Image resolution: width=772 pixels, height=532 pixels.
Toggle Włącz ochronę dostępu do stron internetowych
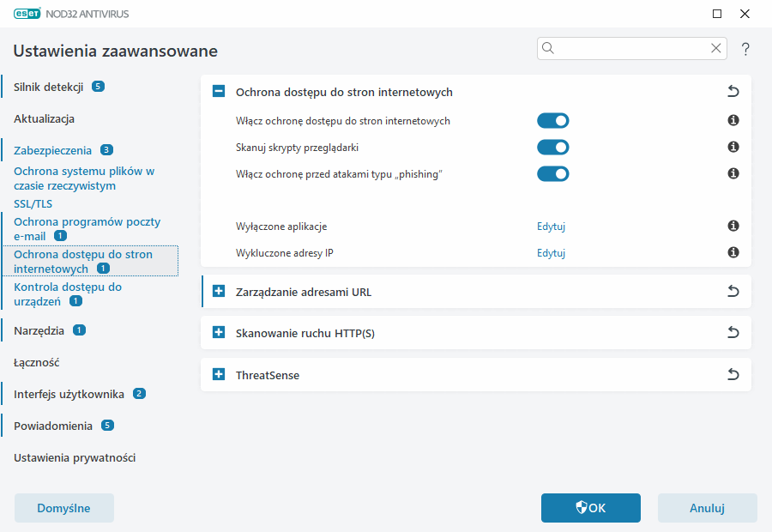[x=552, y=121]
